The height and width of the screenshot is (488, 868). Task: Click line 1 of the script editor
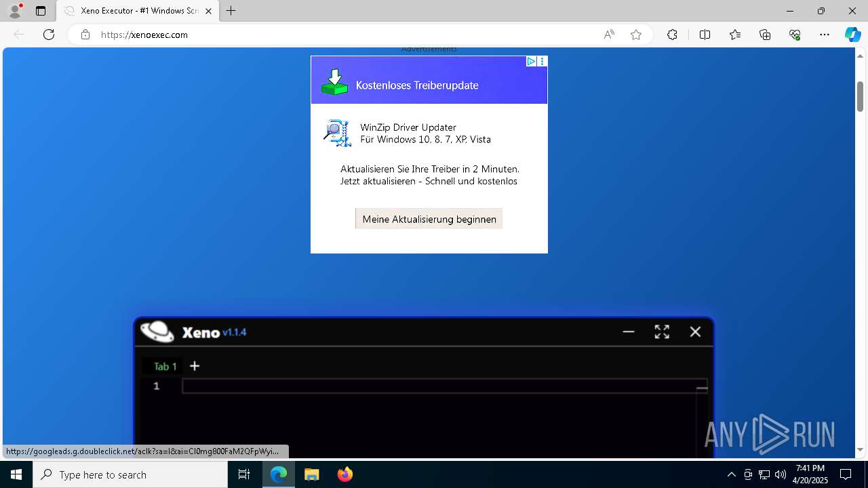[444, 386]
